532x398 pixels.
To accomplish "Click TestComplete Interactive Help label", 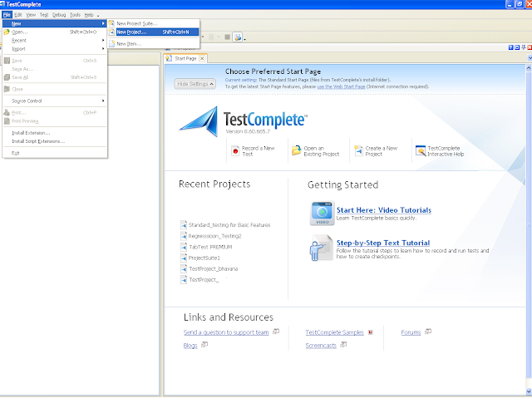I will 446,151.
